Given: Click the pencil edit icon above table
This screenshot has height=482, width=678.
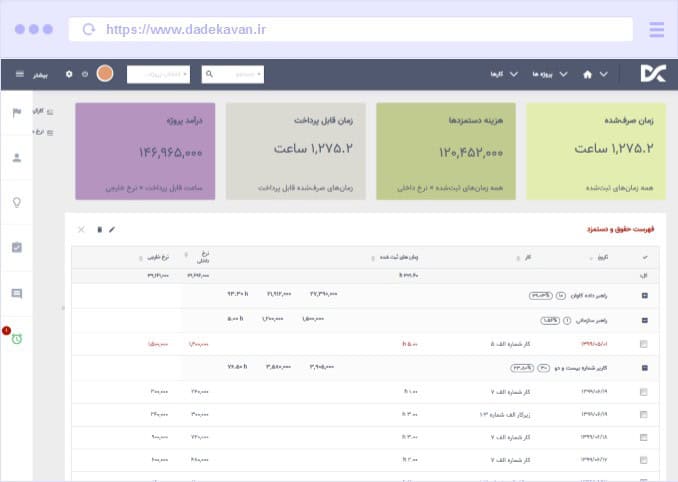Looking at the screenshot, I should (112, 230).
